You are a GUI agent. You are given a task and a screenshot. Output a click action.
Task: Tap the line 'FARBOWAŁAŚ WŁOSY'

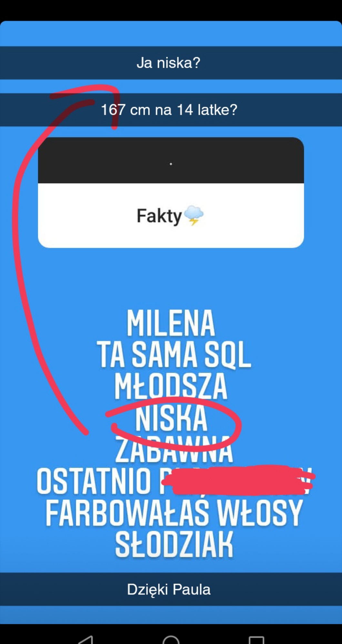coord(174,513)
